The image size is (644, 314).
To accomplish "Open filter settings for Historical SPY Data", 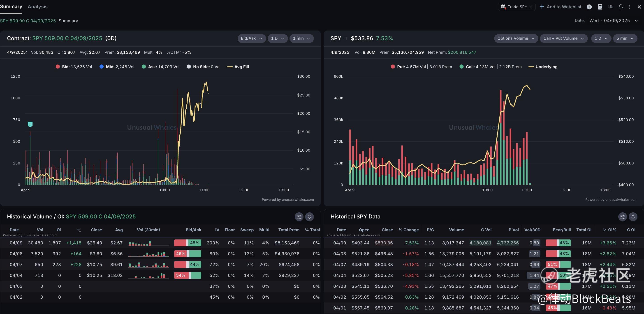I will pyautogui.click(x=623, y=217).
